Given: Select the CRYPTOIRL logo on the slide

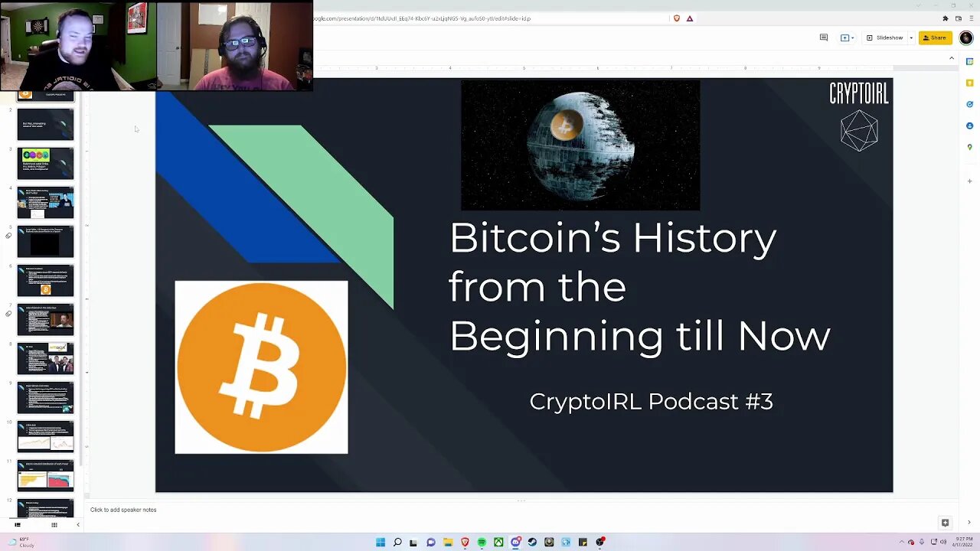Looking at the screenshot, I should [859, 116].
